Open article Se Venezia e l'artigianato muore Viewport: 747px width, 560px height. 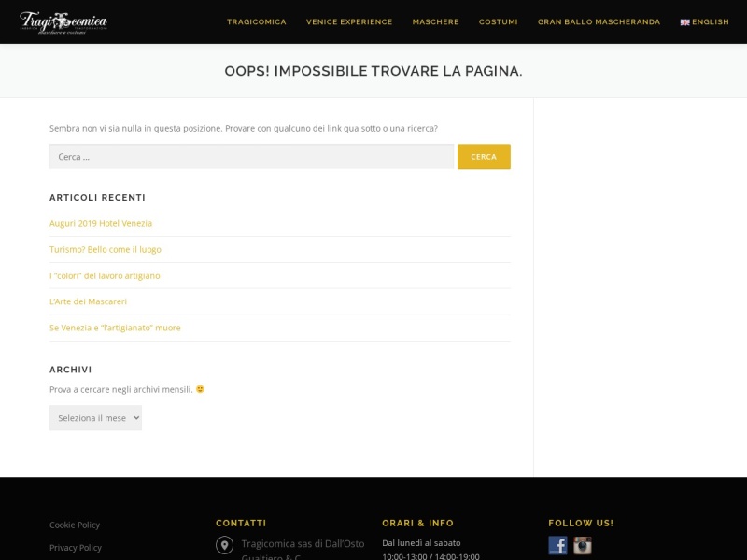115,328
